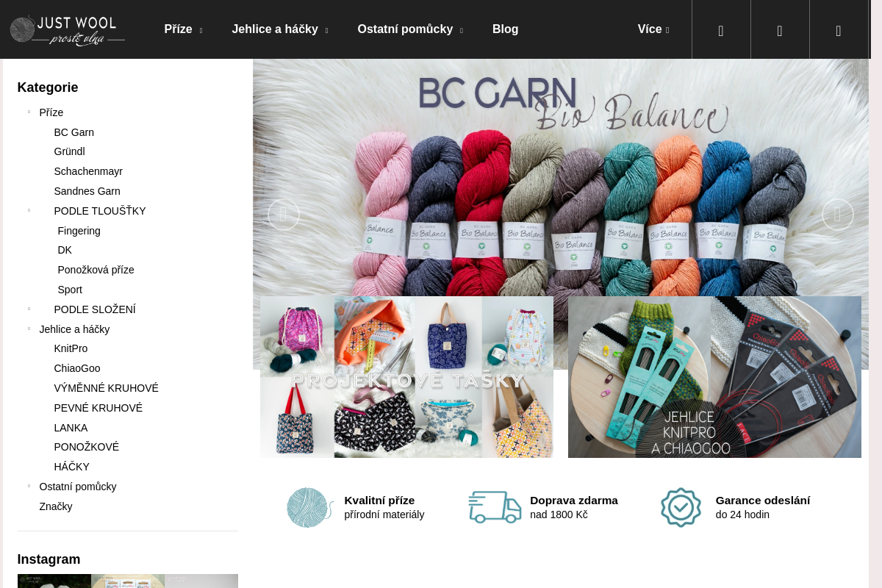Advance to next carousel slide

click(x=837, y=215)
